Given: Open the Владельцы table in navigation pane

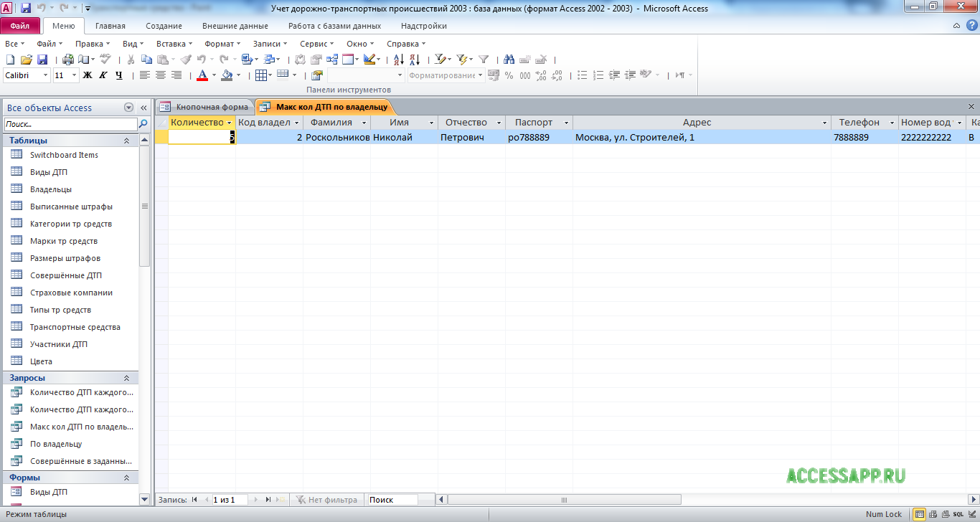Looking at the screenshot, I should pyautogui.click(x=51, y=189).
